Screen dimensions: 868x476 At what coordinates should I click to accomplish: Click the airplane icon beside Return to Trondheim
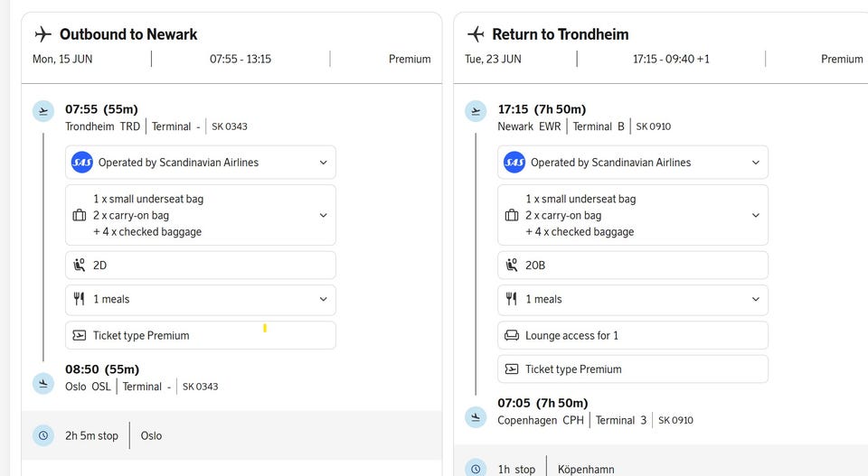point(476,34)
